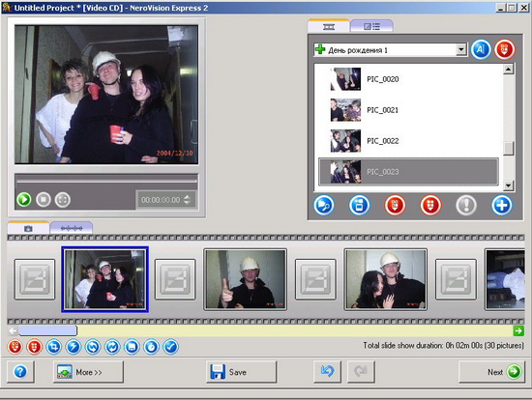Click the Save button
Viewport: 532px width, 400px height.
click(241, 372)
